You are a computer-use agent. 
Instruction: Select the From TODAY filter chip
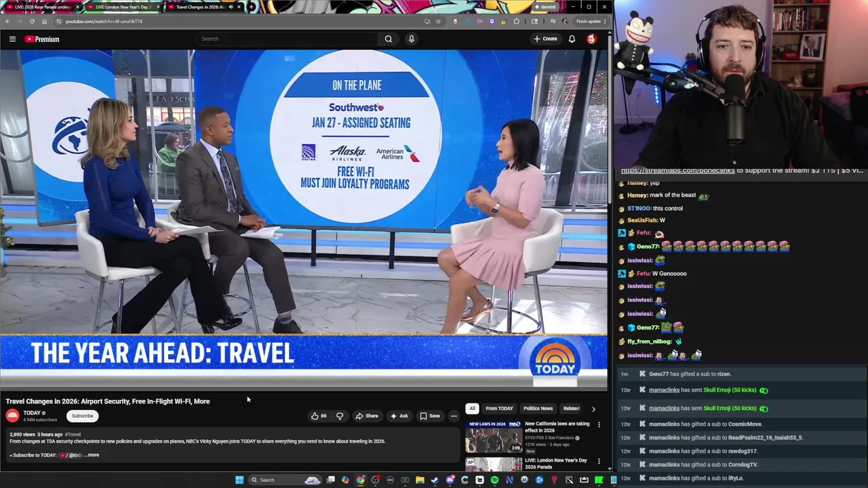(x=499, y=409)
